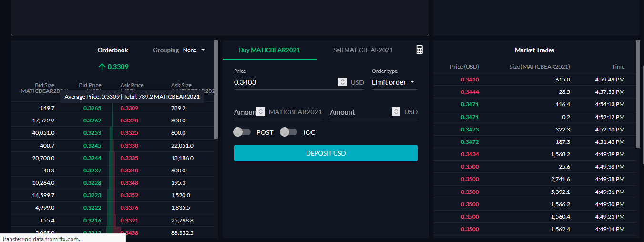Click the USD amount stepper arrows

tap(396, 111)
